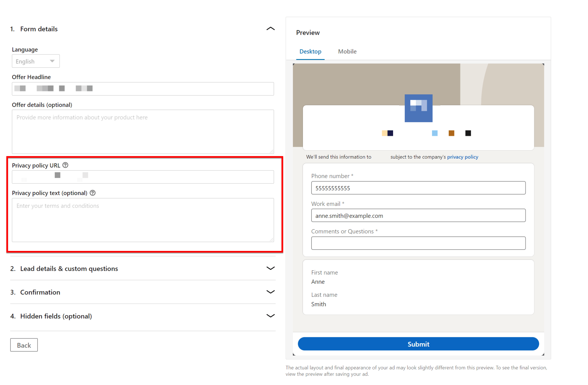The width and height of the screenshot is (588, 385).
Task: Select the Language dropdown
Action: click(35, 61)
